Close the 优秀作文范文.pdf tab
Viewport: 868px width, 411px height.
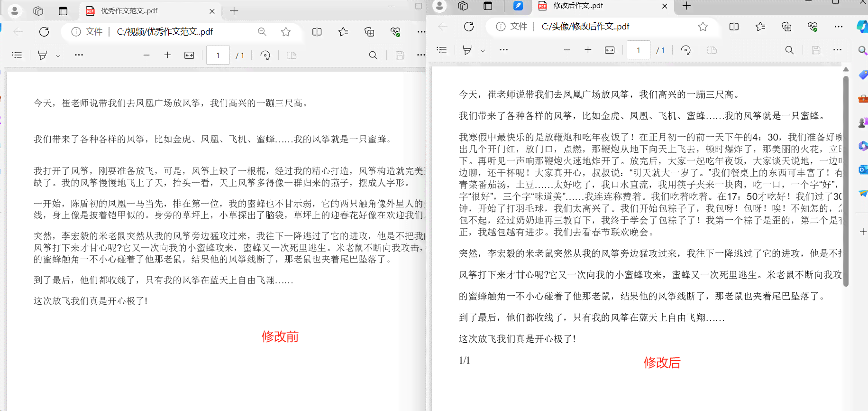(x=212, y=11)
